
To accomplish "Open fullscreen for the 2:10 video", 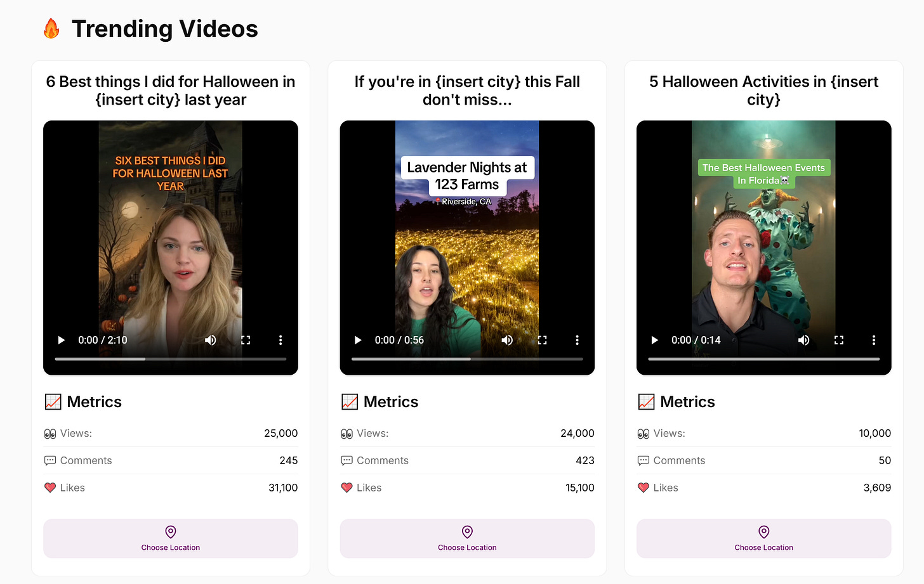I will tap(246, 340).
